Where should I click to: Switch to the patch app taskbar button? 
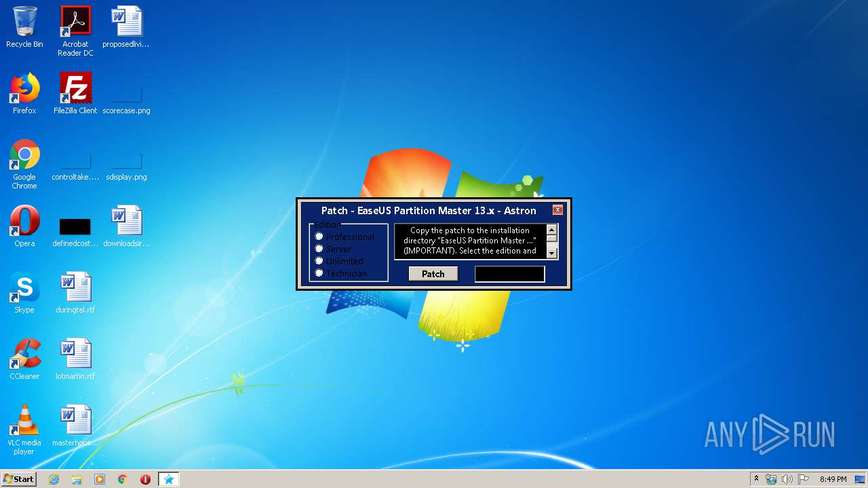click(169, 479)
